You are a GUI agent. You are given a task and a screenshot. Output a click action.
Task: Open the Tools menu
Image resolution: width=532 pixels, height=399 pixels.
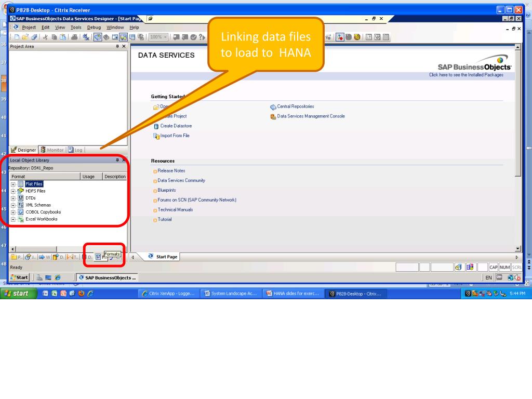(x=76, y=28)
